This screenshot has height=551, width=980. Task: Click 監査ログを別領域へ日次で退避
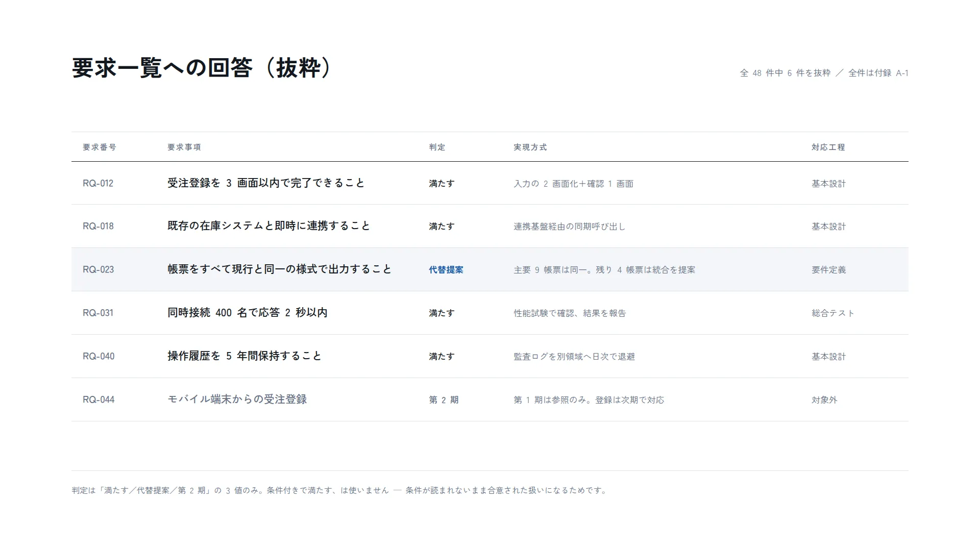point(574,356)
